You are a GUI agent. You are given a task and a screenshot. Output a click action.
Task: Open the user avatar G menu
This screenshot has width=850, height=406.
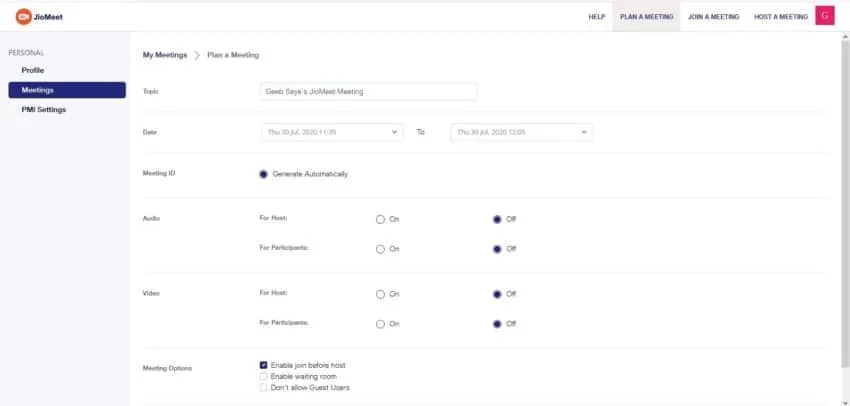click(x=825, y=16)
